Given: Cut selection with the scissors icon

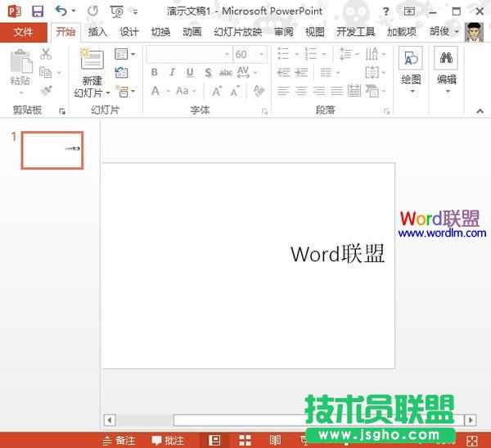Looking at the screenshot, I should pyautogui.click(x=46, y=54).
